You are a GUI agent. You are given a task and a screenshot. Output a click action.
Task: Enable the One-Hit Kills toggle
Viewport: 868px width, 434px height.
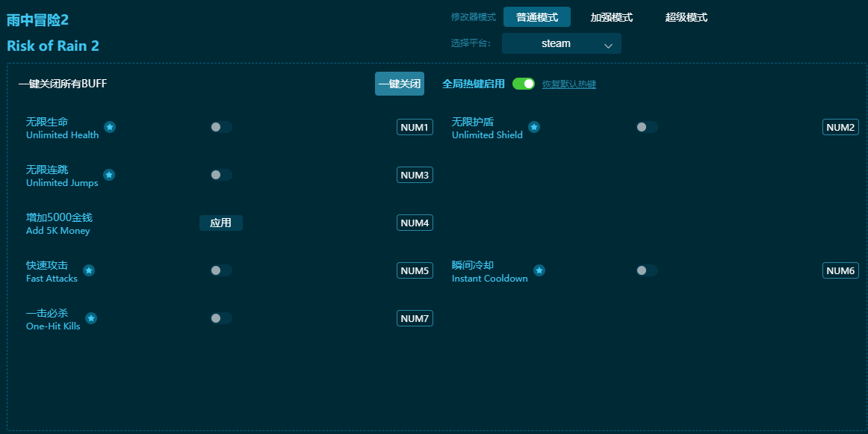220,318
